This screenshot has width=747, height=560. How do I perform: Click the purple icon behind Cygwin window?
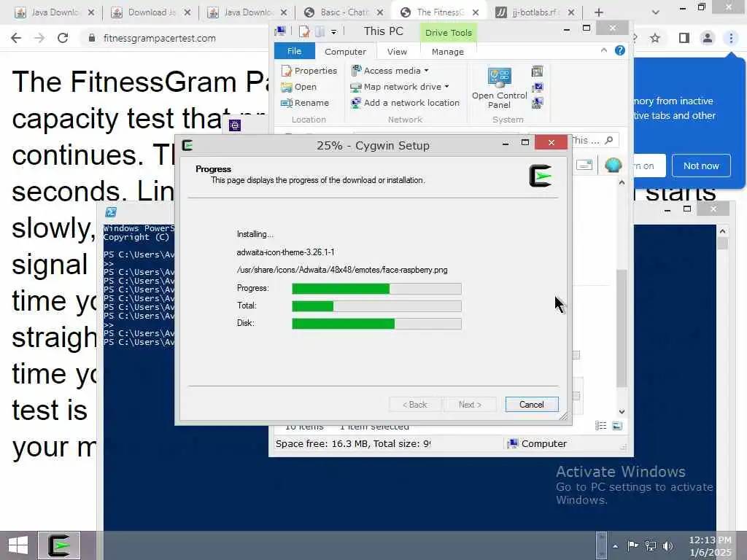(x=235, y=125)
